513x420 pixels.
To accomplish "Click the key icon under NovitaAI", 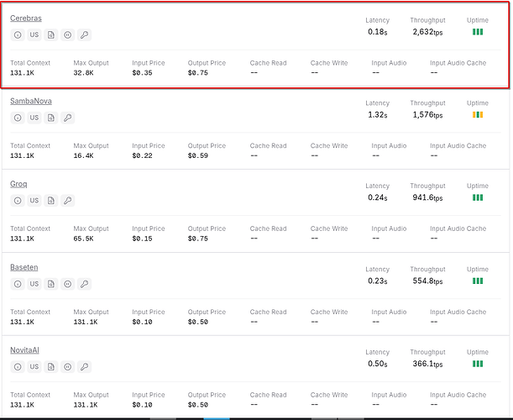I will pyautogui.click(x=85, y=367).
